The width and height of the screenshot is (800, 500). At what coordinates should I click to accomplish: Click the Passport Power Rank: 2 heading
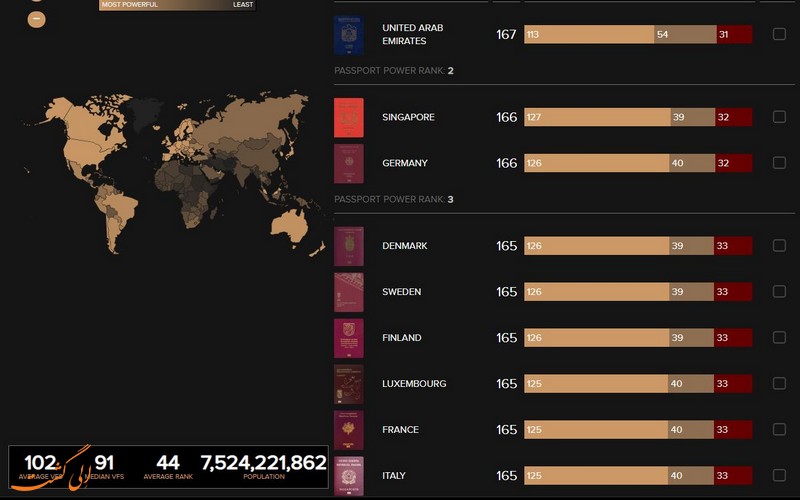pyautogui.click(x=393, y=70)
